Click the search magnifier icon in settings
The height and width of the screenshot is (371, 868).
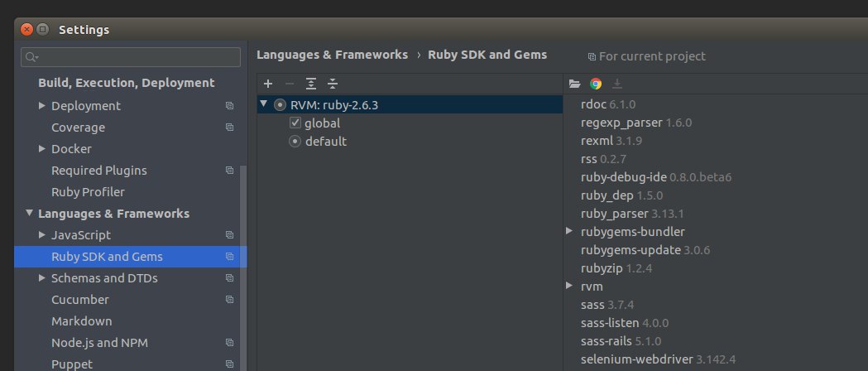coord(31,57)
